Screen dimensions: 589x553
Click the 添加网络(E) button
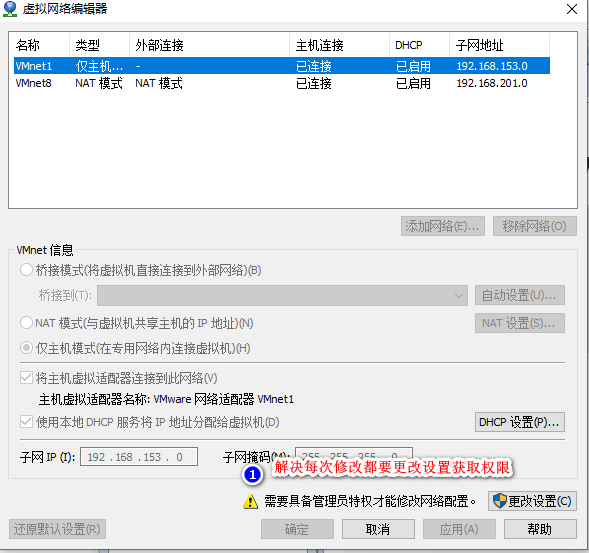443,226
